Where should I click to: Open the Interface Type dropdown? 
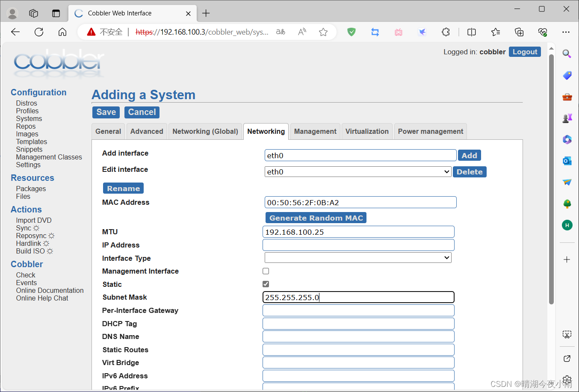[x=358, y=258]
